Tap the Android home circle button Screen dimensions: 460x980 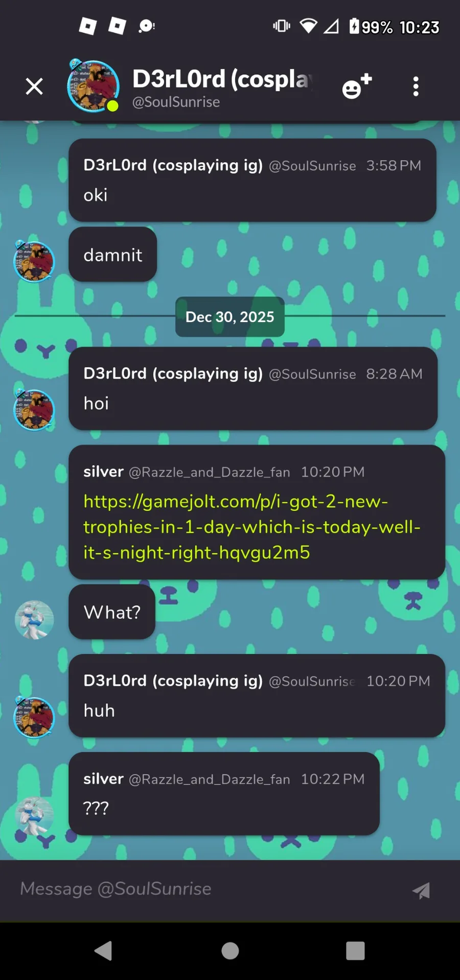[230, 951]
